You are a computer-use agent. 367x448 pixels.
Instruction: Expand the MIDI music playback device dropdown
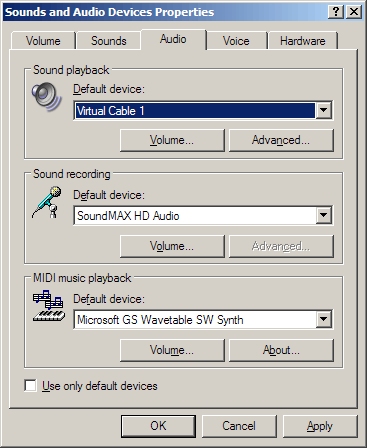[323, 319]
